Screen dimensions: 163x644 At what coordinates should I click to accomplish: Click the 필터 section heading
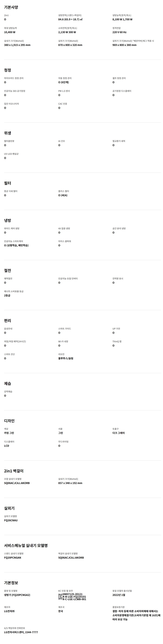[x=7, y=183]
